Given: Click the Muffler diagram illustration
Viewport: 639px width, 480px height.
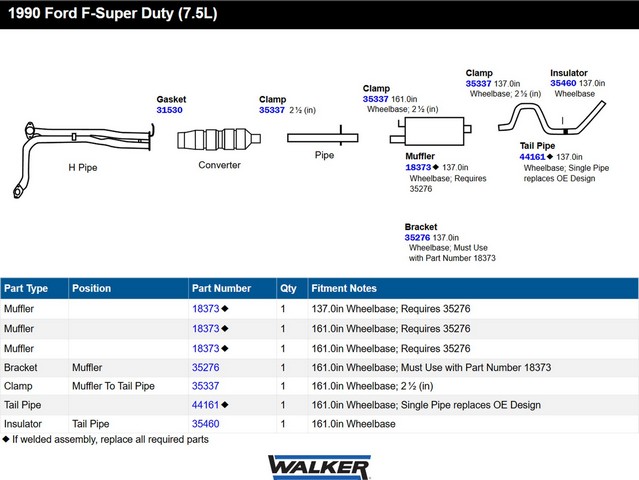Looking at the screenshot, I should [430, 131].
